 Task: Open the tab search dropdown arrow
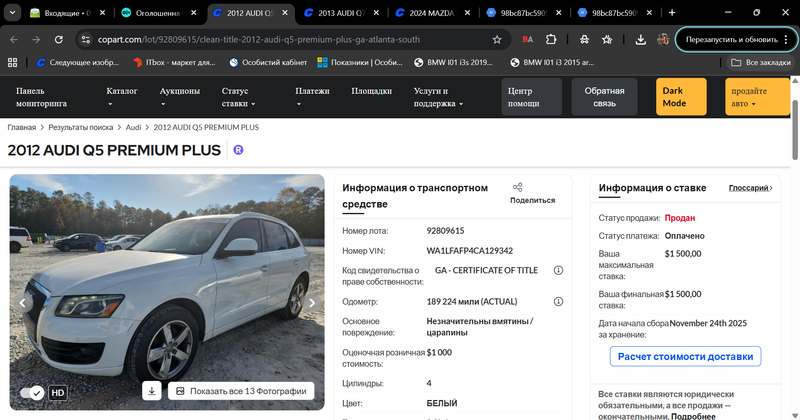pos(12,13)
